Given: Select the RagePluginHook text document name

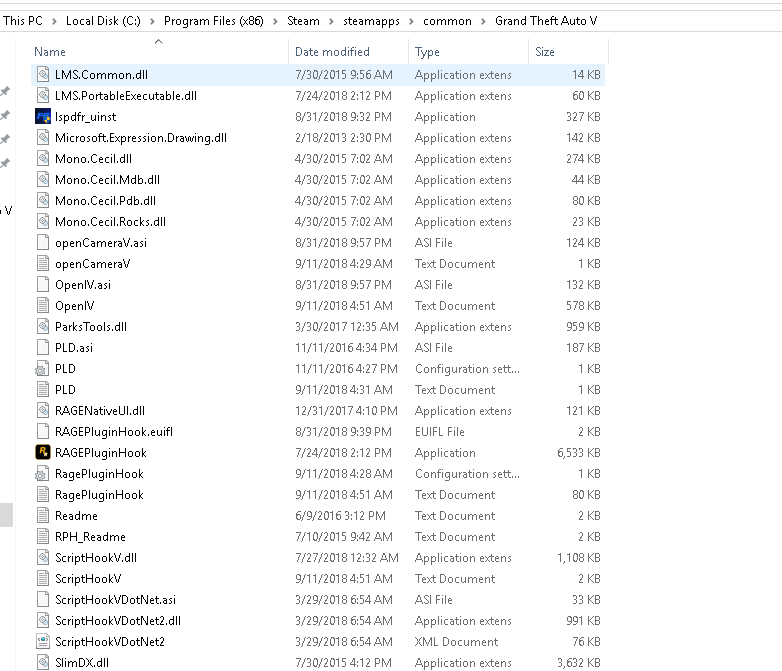Looking at the screenshot, I should click(99, 494).
